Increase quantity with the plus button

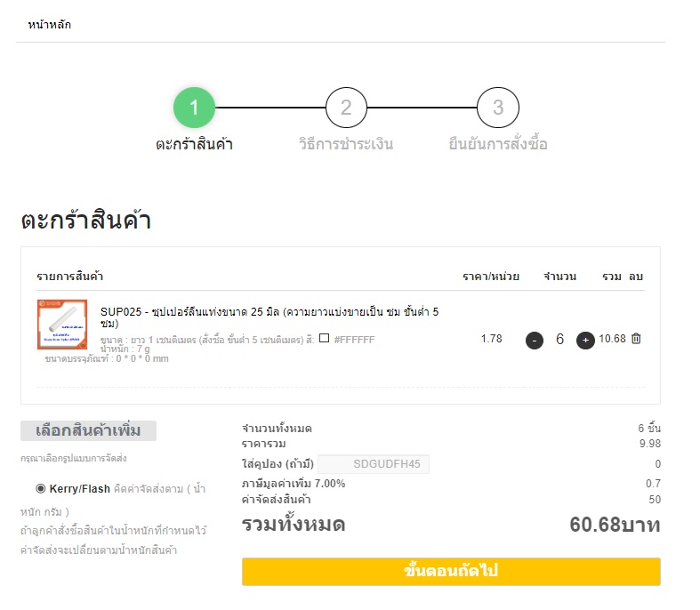585,340
